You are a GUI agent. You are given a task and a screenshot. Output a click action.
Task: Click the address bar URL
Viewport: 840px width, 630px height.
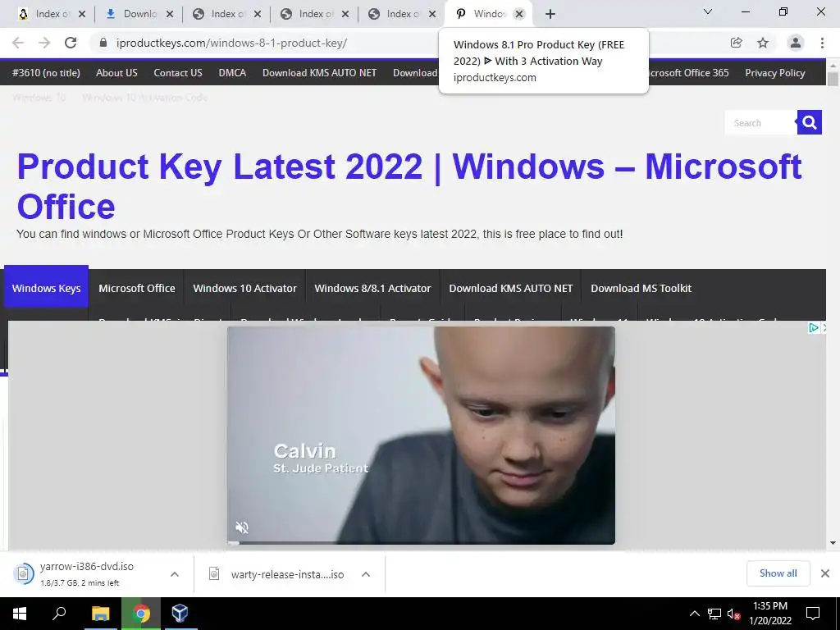pyautogui.click(x=231, y=43)
